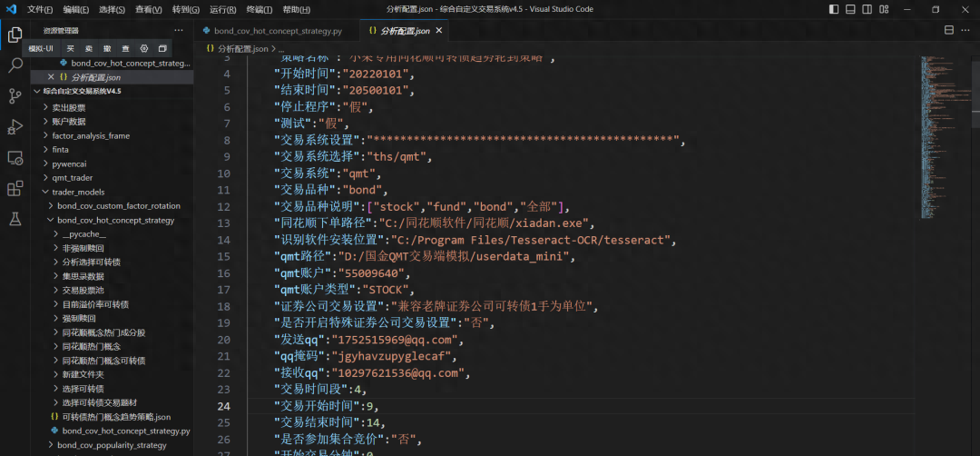The width and height of the screenshot is (980, 456).
Task: Click the 撤 button on floating toolbar
Action: 107,49
